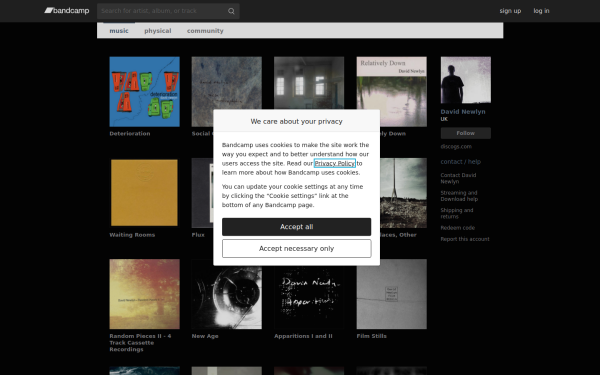Click the David Newlyn artist name

(463, 112)
